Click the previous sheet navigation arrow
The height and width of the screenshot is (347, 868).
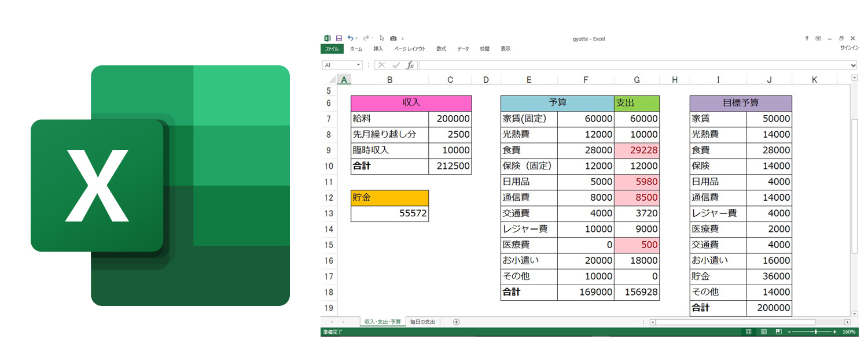coord(332,322)
